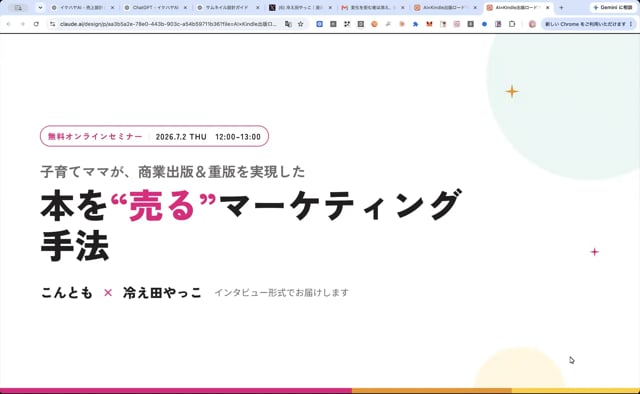This screenshot has width=640, height=394.
Task: Open the Chrome profile avatar
Action: (532, 24)
